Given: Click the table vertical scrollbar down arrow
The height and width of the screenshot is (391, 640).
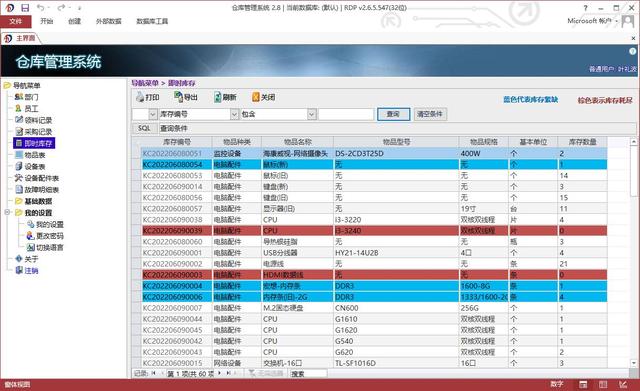Looking at the screenshot, I should pos(633,363).
